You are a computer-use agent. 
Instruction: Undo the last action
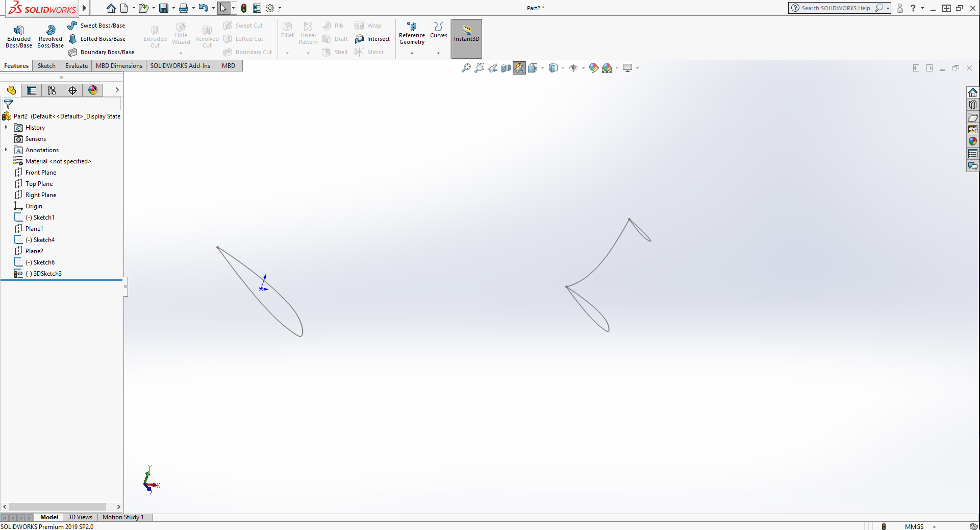point(204,8)
